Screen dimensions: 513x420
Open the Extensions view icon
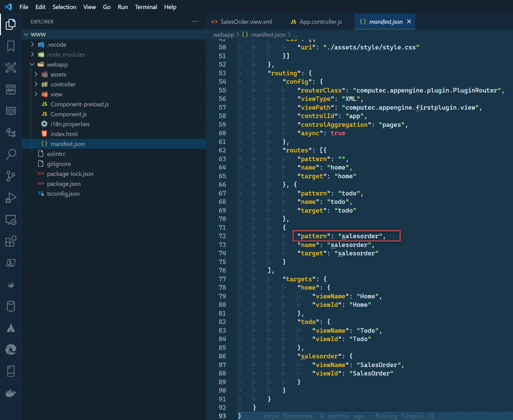(11, 241)
